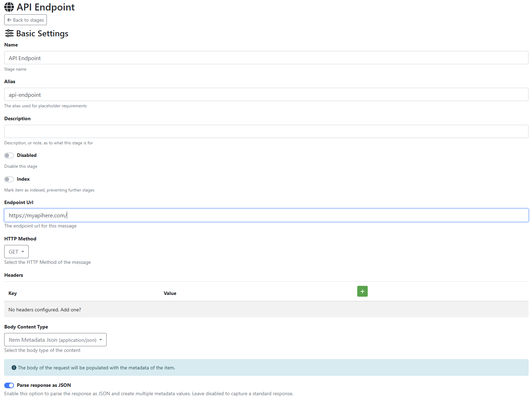Click the Basic Settings heading
Viewport: 532px width, 405px height.
tap(42, 34)
